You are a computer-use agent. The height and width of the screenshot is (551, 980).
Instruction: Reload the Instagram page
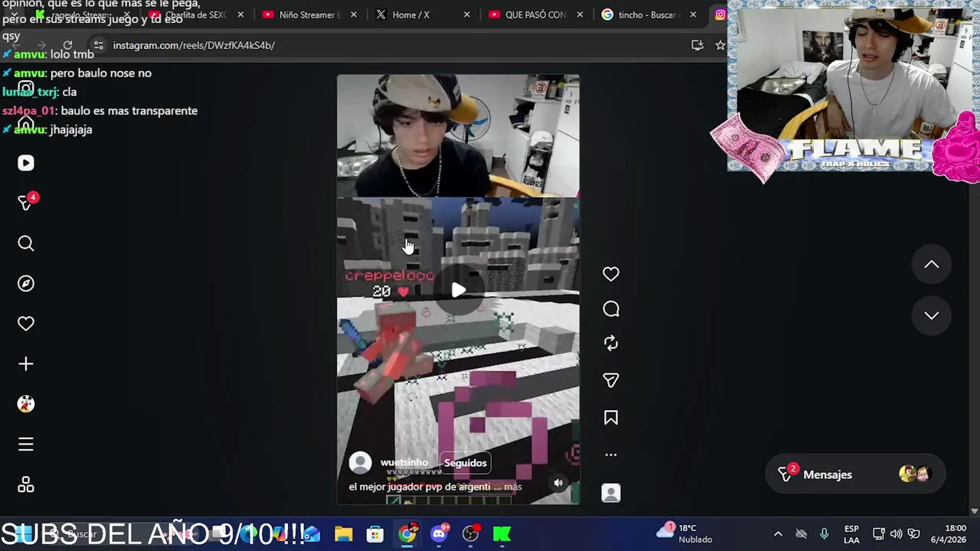(67, 45)
